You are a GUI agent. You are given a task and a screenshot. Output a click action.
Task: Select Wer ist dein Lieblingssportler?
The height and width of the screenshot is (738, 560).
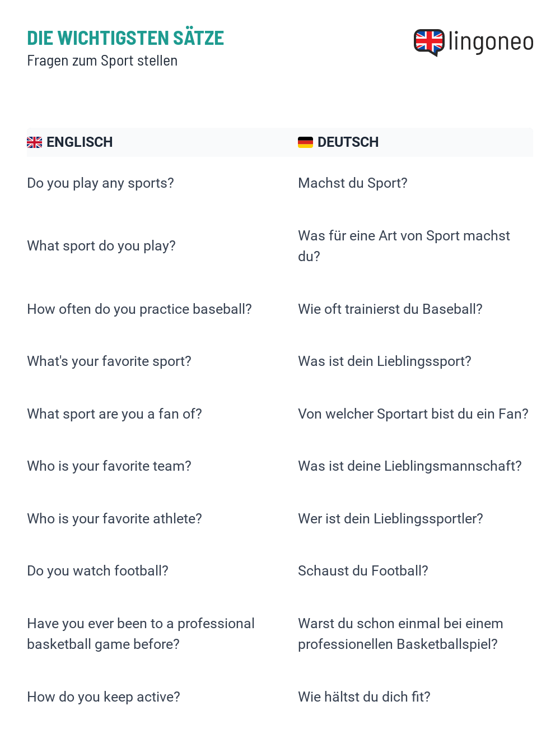click(x=390, y=519)
